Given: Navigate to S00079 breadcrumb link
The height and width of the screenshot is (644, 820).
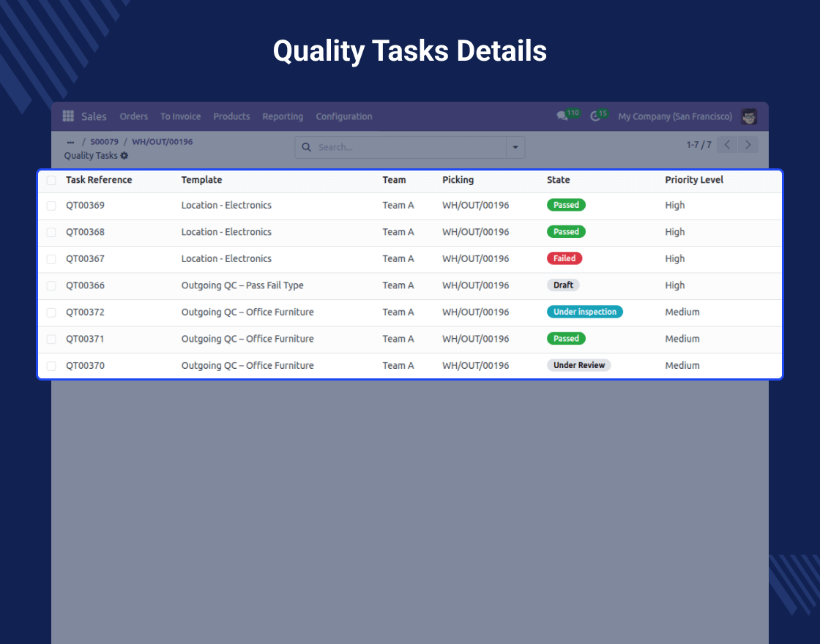Looking at the screenshot, I should (x=104, y=142).
